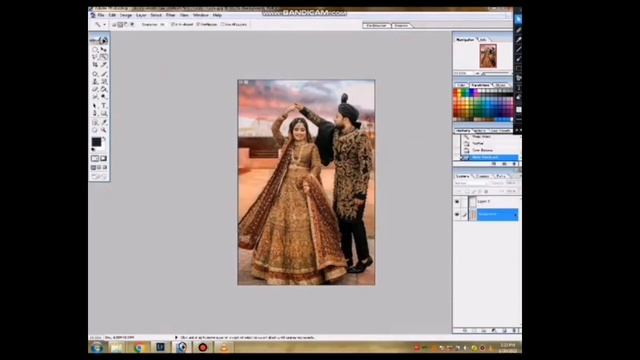640x360 pixels.
Task: Choose Add to Selection mode
Action: tap(120, 24)
